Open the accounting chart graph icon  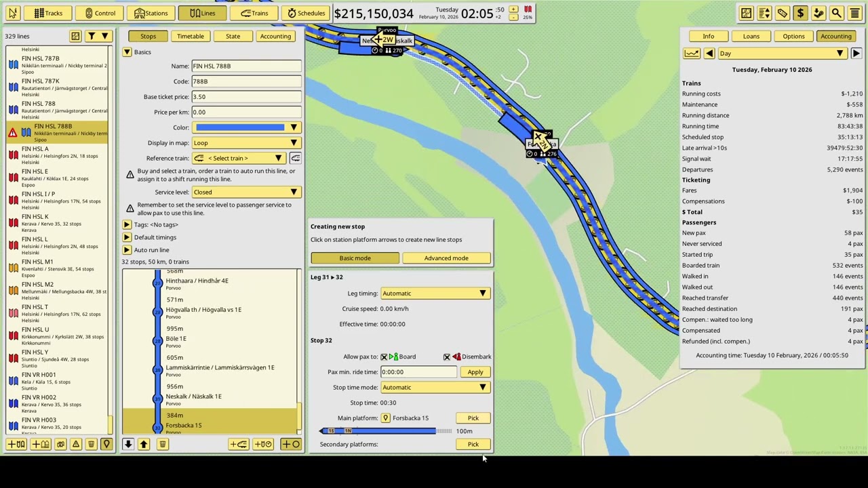click(692, 54)
